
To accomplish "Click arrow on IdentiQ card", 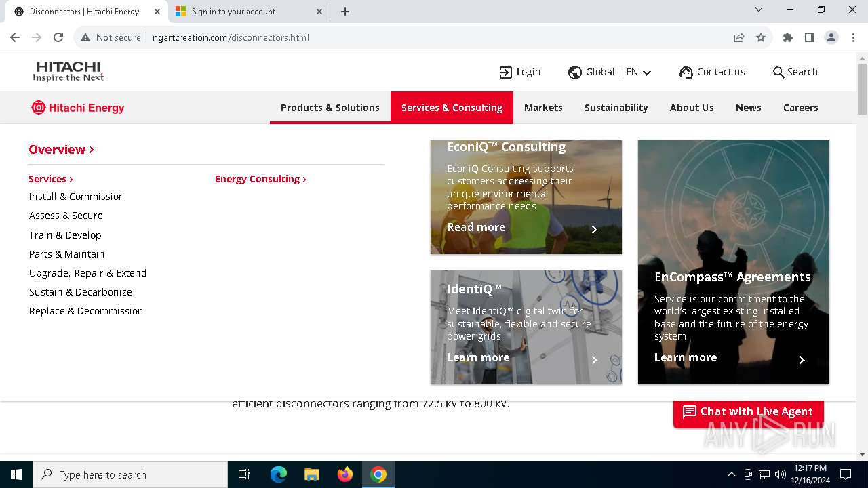I will 595,360.
